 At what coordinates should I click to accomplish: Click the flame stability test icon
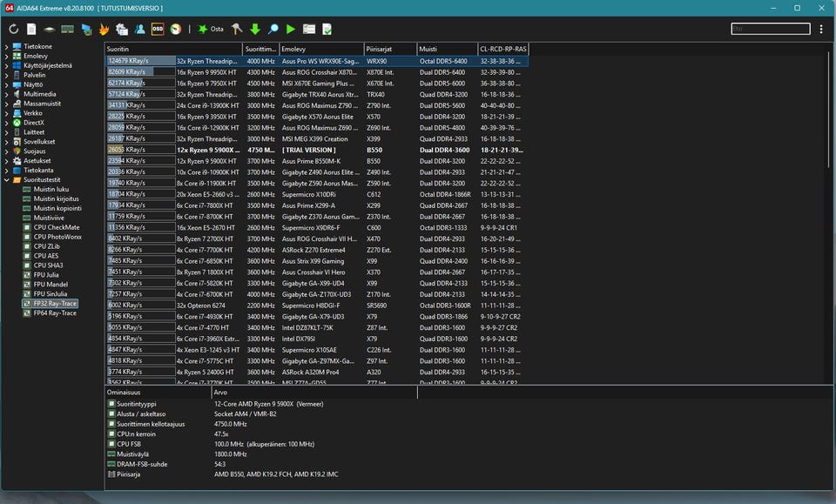tap(104, 29)
